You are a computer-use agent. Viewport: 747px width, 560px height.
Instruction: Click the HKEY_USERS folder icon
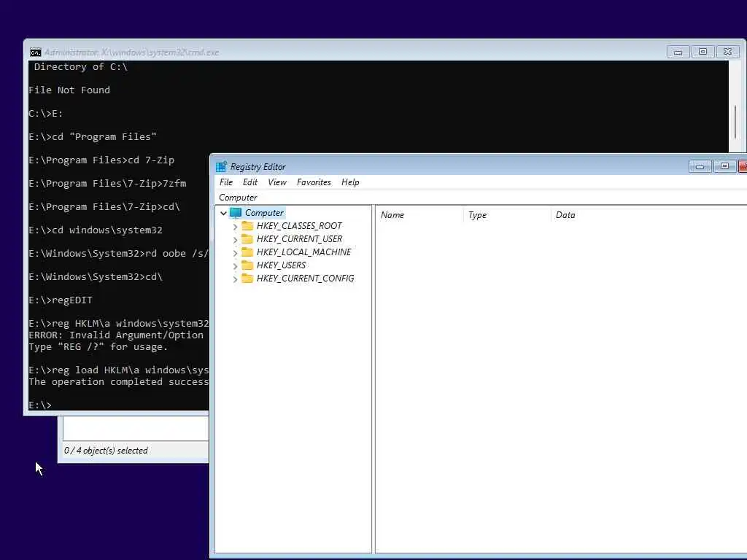pos(247,265)
